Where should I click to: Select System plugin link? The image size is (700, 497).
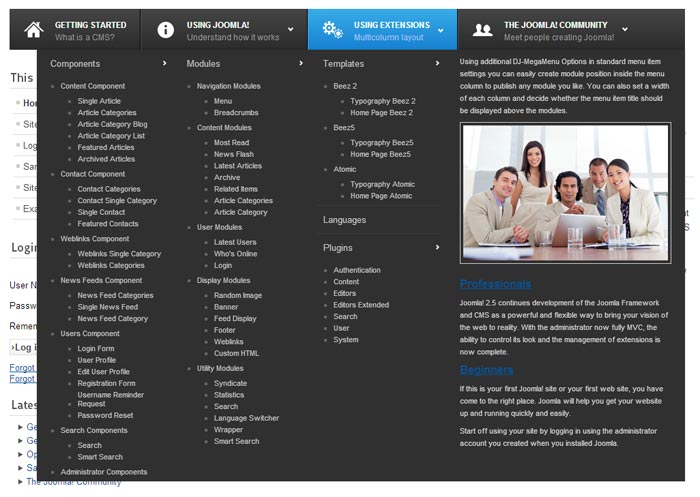(346, 340)
